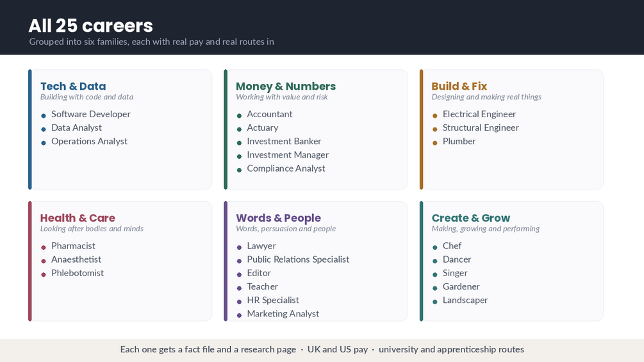The width and height of the screenshot is (644, 362).
Task: Click the Phlebotomist entry
Action: [77, 273]
